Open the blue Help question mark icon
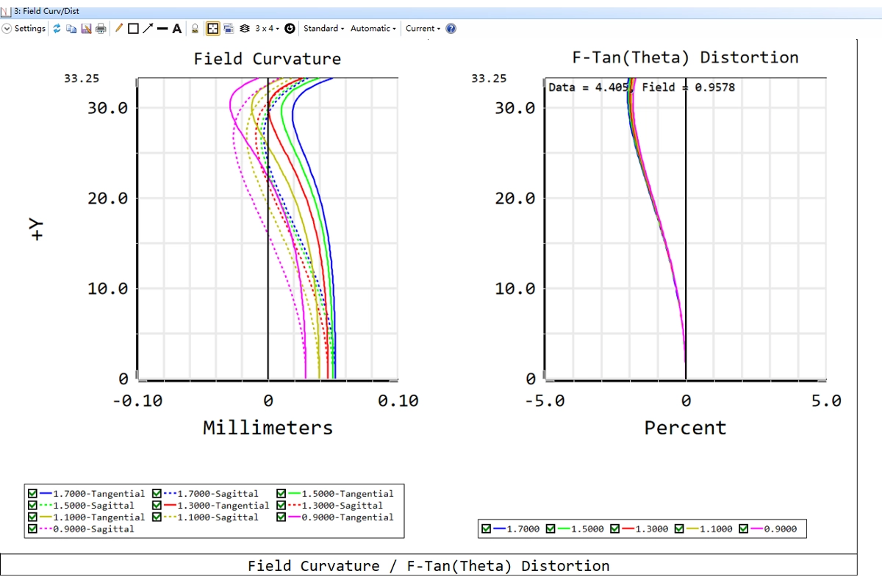This screenshot has width=882, height=588. point(451,29)
